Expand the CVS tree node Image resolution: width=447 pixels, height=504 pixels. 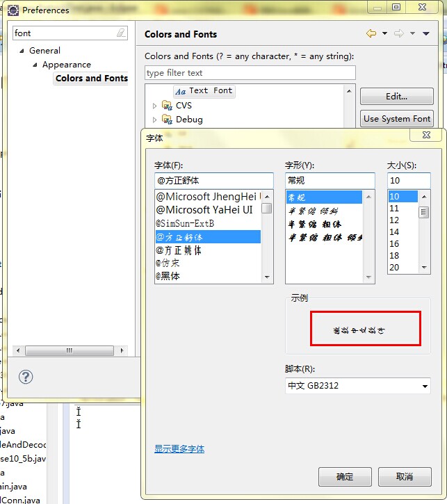(155, 106)
